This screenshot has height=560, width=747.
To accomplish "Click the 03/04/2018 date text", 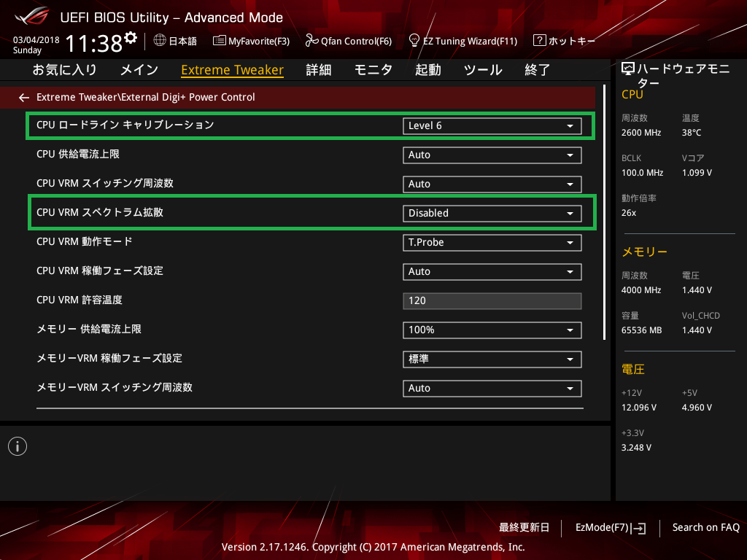I will click(x=36, y=40).
